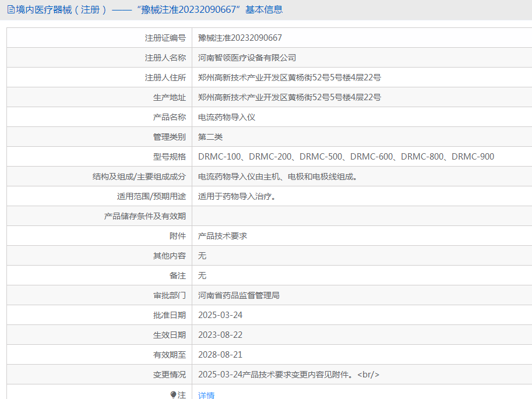The height and width of the screenshot is (399, 532).
Task: Click the approval date 2025-03-24
Action: click(x=220, y=315)
